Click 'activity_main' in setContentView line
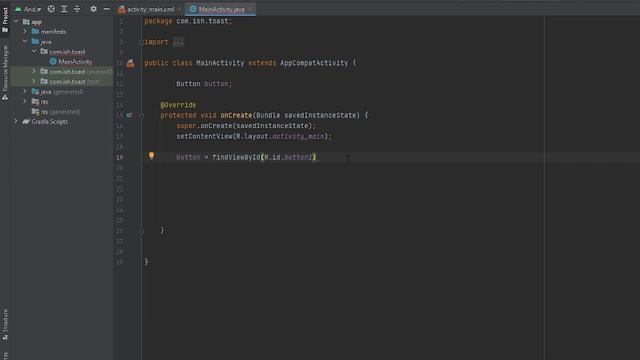640x360 pixels. click(298, 136)
